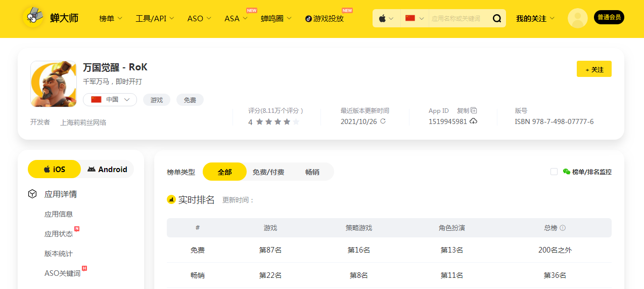Open 应用信息 in sidebar
Viewport: 644px width, 289px height.
pyautogui.click(x=59, y=214)
